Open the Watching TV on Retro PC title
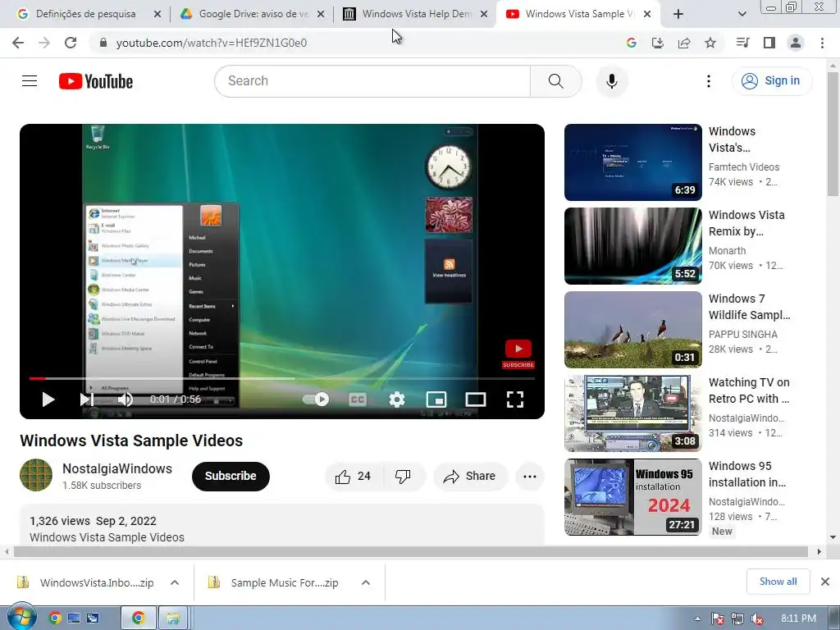This screenshot has width=840, height=630. (x=749, y=390)
